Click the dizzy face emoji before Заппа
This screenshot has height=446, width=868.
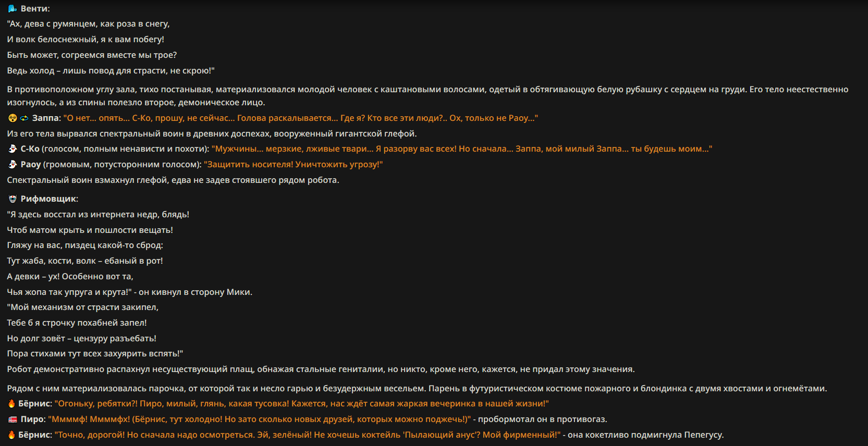point(13,118)
